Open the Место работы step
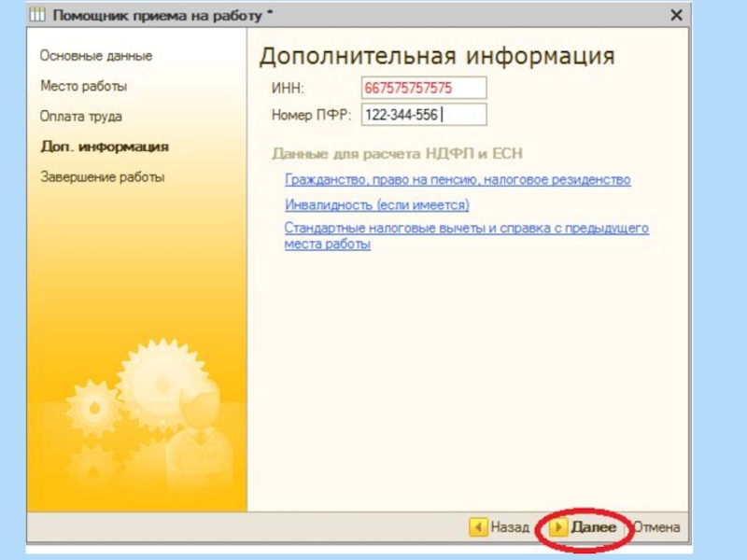747x560 pixels. [84, 86]
